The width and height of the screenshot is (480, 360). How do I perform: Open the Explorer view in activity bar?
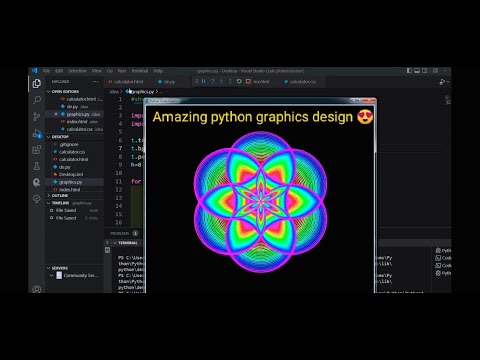pyautogui.click(x=37, y=83)
